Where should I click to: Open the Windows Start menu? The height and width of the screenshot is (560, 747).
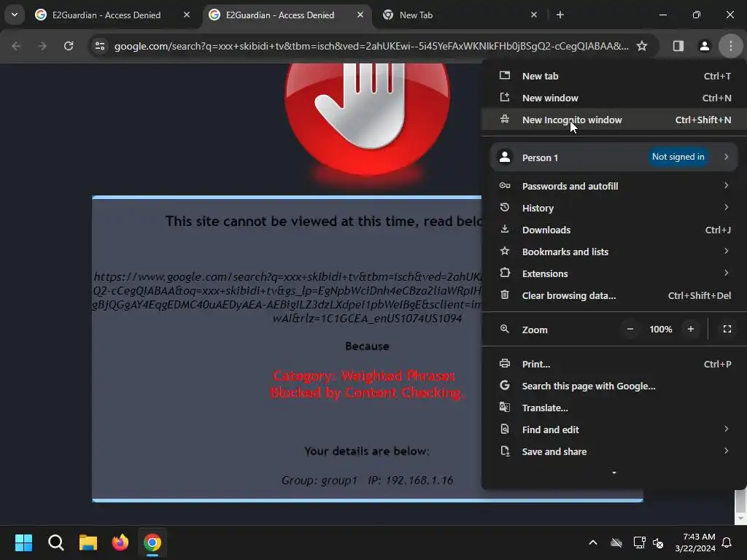pyautogui.click(x=23, y=542)
